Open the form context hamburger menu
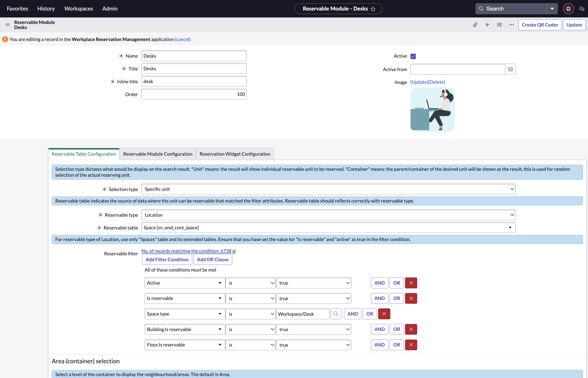Image resolution: width=588 pixels, height=378 pixels. point(7,25)
